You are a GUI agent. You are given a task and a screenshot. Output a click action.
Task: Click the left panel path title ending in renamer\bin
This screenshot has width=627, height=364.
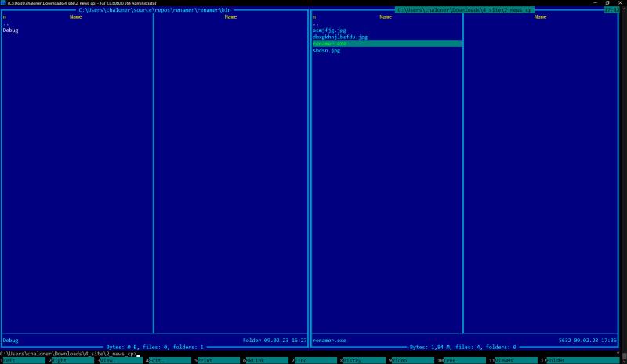point(154,10)
